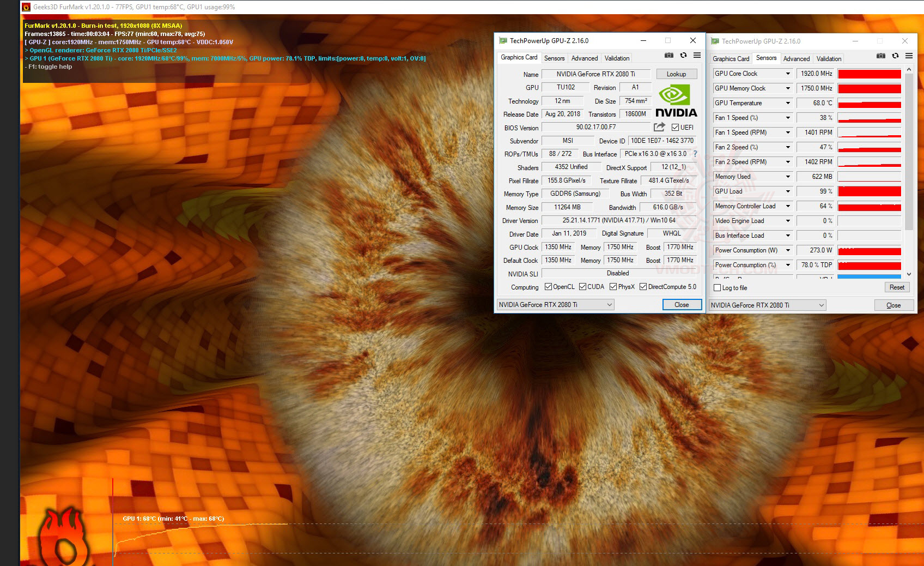The height and width of the screenshot is (566, 924).
Task: Click the scroll down arrow in Sensors list
Action: pos(908,274)
